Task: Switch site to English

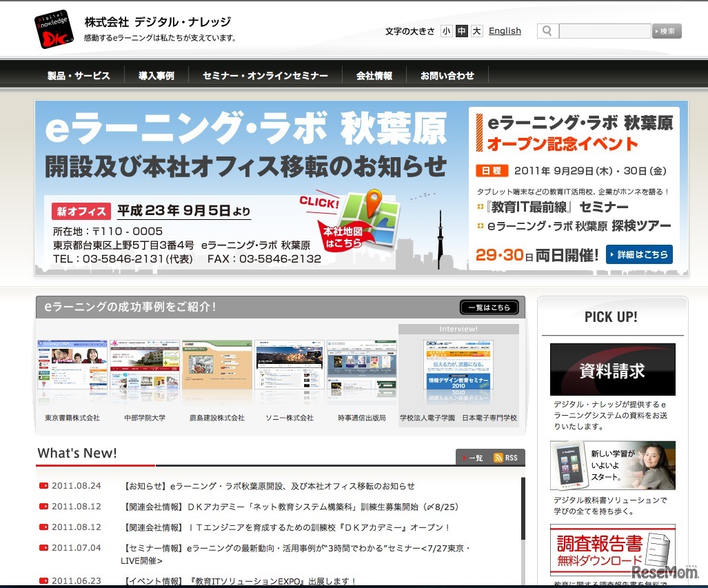Action: (x=505, y=31)
